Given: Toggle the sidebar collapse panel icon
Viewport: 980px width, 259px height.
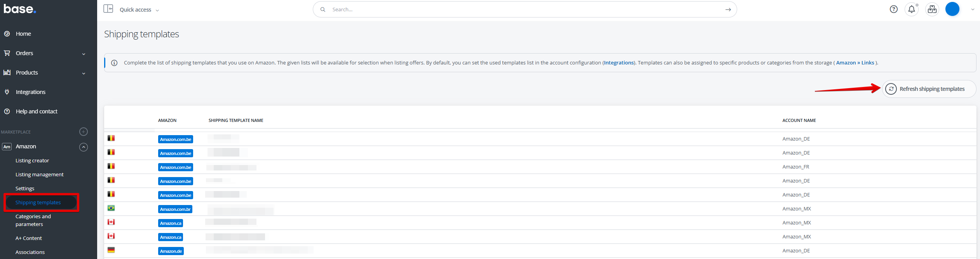Looking at the screenshot, I should tap(108, 9).
